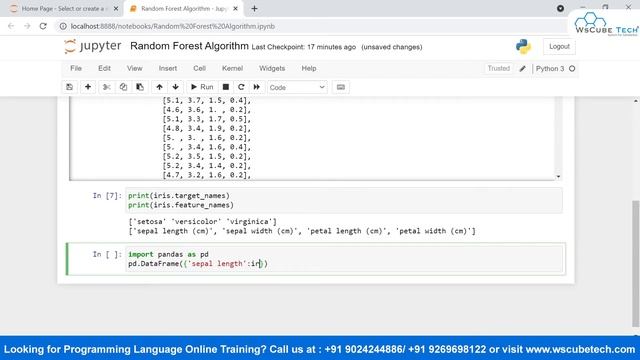The height and width of the screenshot is (360, 640).
Task: Interrupt the kernel with the stop icon
Action: (225, 87)
